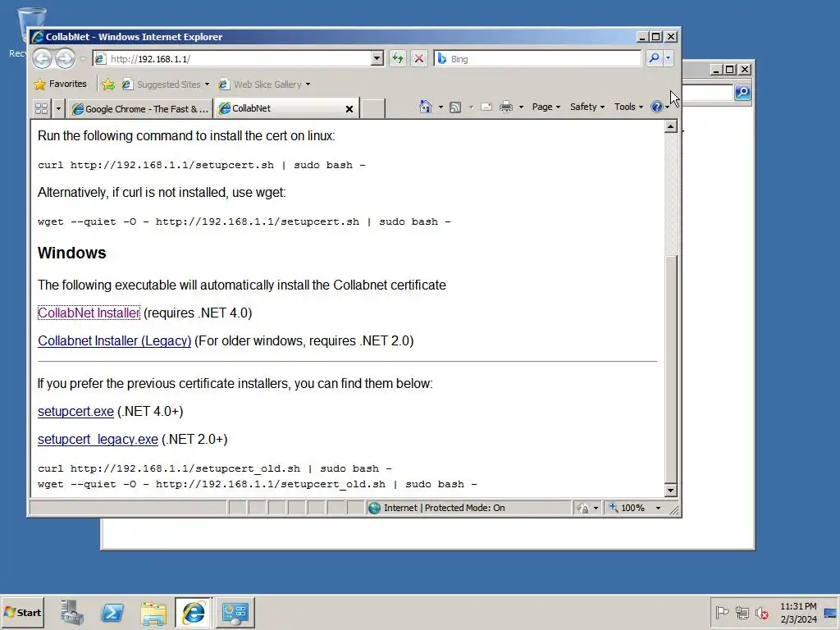Download setupcert_legacy.exe link

[x=98, y=440]
